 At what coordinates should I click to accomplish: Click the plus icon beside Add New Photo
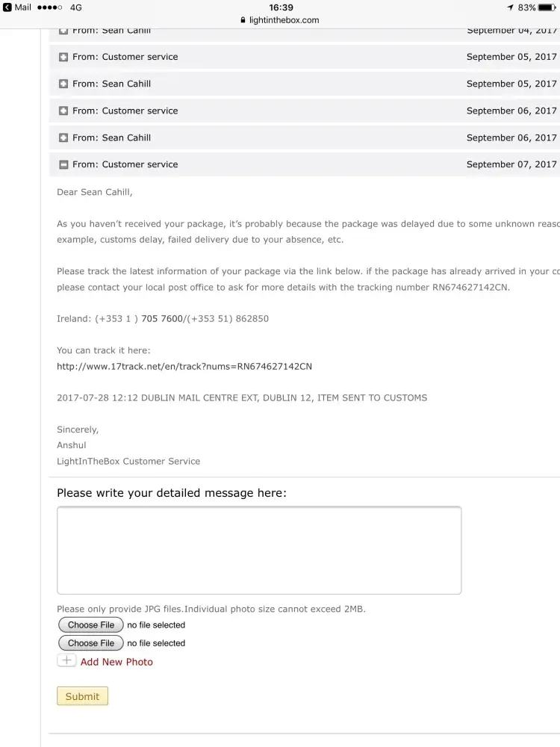[x=66, y=660]
